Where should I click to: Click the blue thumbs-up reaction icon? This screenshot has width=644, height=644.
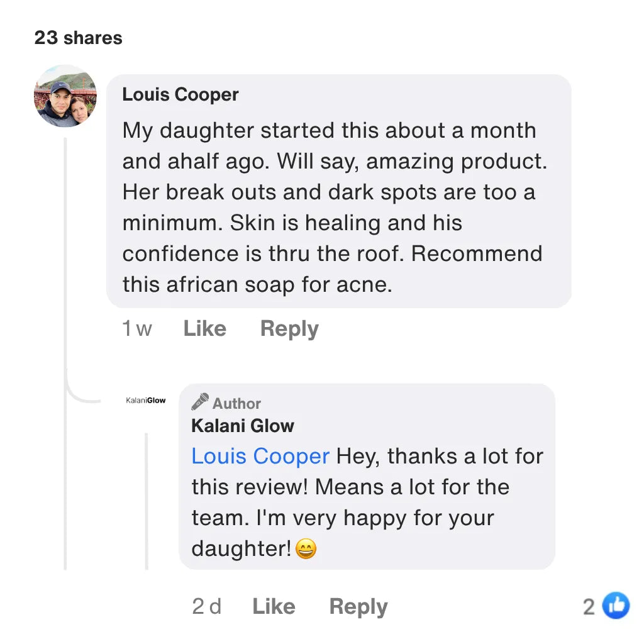pos(616,606)
